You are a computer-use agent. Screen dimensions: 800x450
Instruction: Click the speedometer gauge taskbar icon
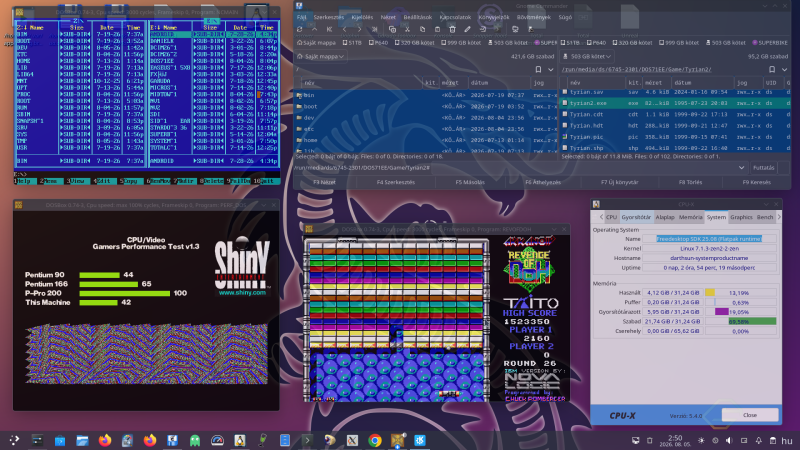[x=217, y=440]
